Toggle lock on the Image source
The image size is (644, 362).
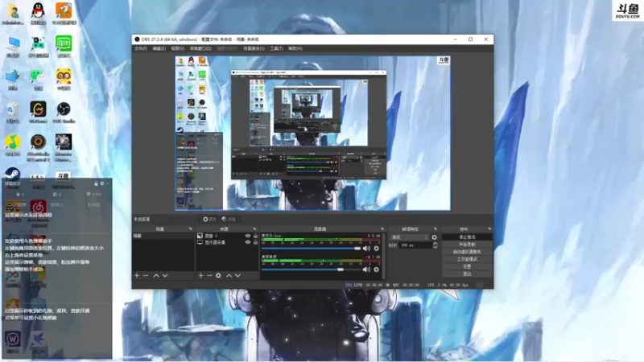coord(255,236)
